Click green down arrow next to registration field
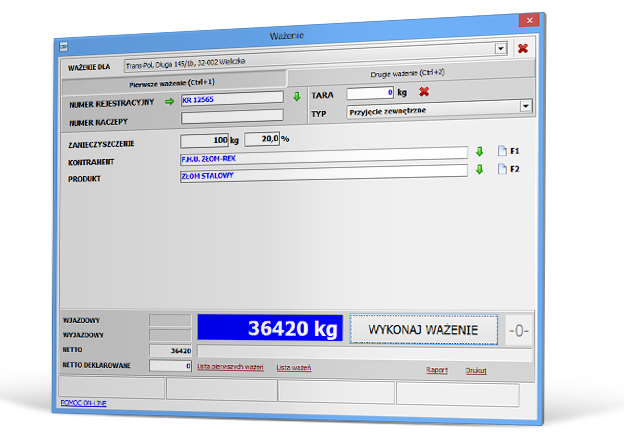The width and height of the screenshot is (624, 441). tap(296, 97)
